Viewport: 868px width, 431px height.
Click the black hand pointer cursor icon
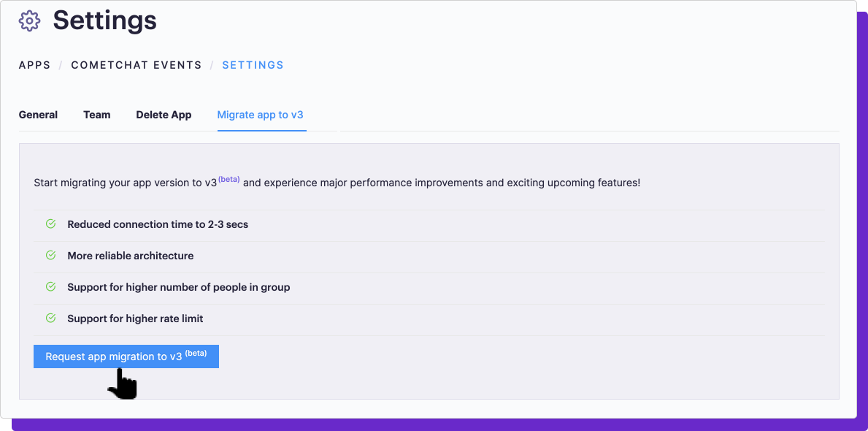(x=123, y=384)
